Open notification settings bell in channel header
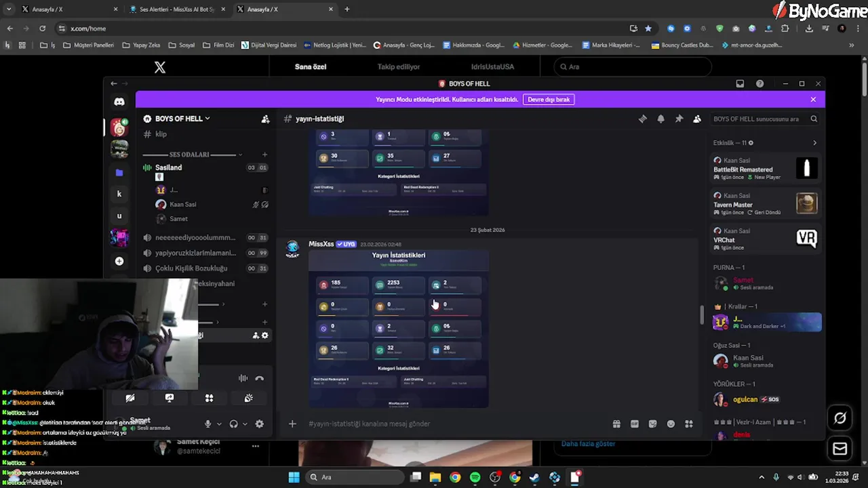 660,119
